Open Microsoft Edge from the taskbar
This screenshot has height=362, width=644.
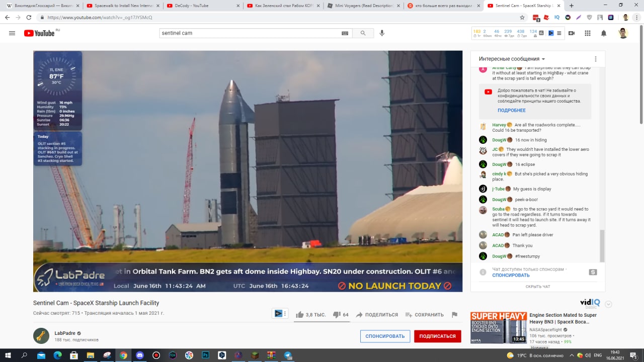pos(57,355)
